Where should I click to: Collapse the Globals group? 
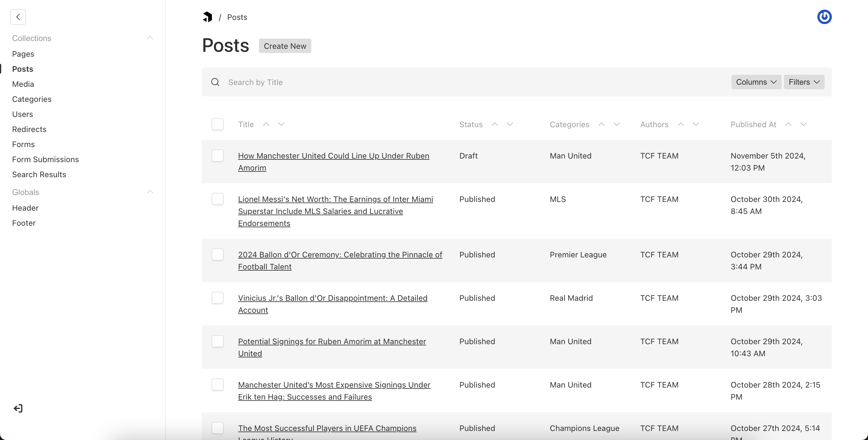coord(150,192)
